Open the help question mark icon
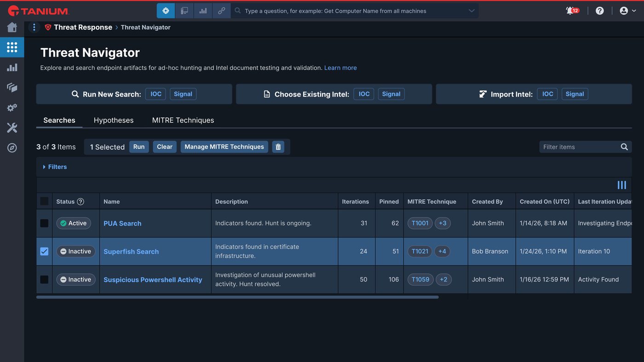Viewport: 644px width, 362px height. pyautogui.click(x=599, y=11)
